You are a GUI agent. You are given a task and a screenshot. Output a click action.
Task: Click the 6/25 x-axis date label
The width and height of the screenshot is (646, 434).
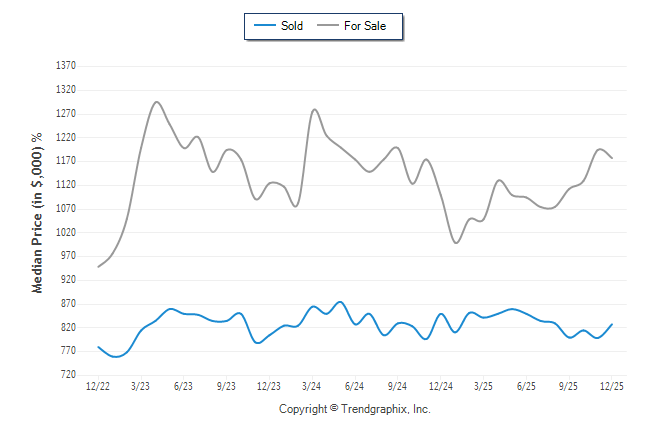point(526,386)
